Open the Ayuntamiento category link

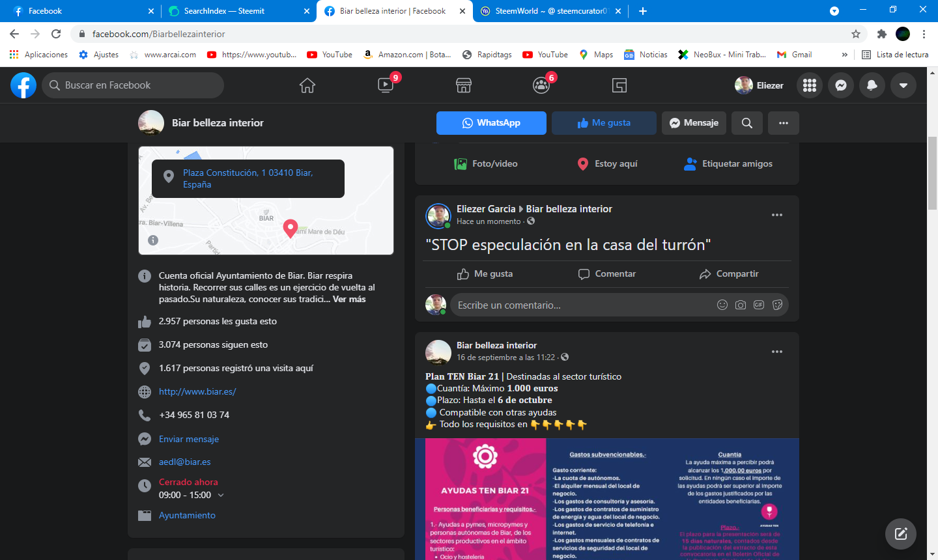187,516
